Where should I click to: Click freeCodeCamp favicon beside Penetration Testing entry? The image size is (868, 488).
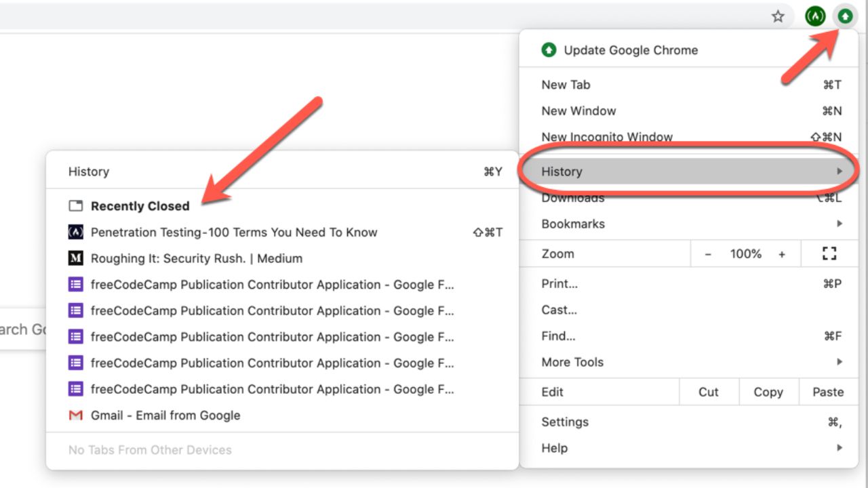pyautogui.click(x=75, y=232)
